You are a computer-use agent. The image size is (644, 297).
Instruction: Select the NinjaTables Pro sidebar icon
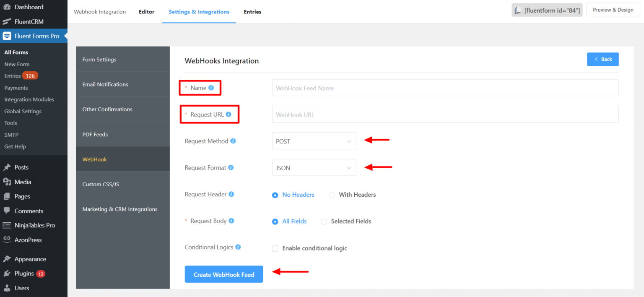[x=8, y=225]
